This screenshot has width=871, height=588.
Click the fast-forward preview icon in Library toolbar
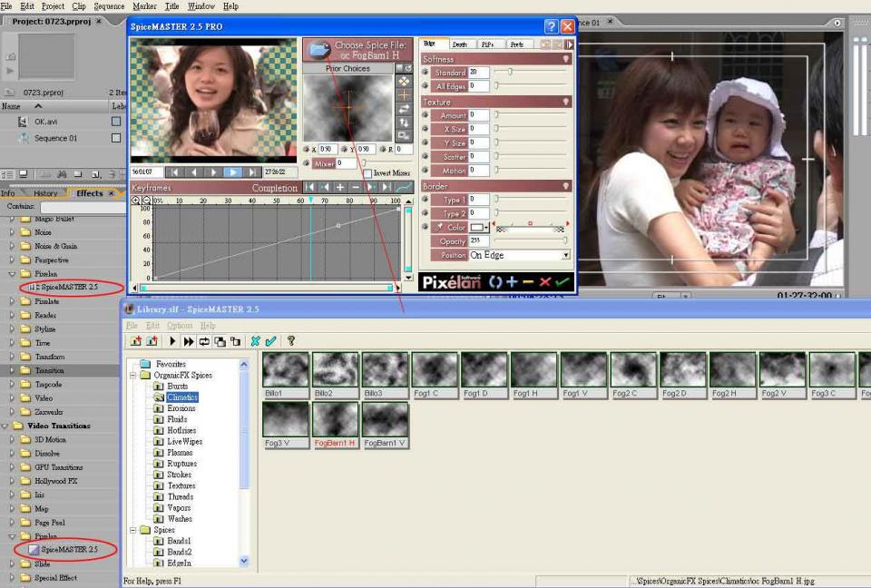click(x=188, y=341)
